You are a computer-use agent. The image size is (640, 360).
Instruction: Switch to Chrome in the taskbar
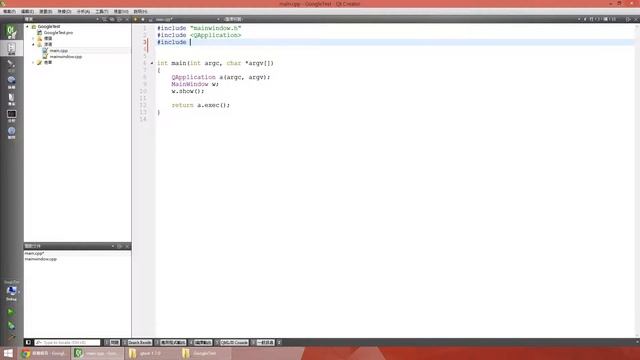tap(44, 353)
